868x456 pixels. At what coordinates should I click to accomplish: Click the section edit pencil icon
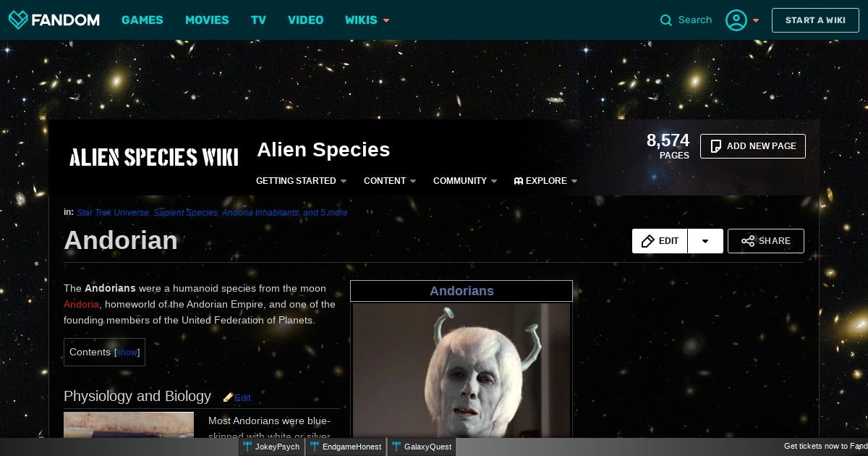point(228,397)
